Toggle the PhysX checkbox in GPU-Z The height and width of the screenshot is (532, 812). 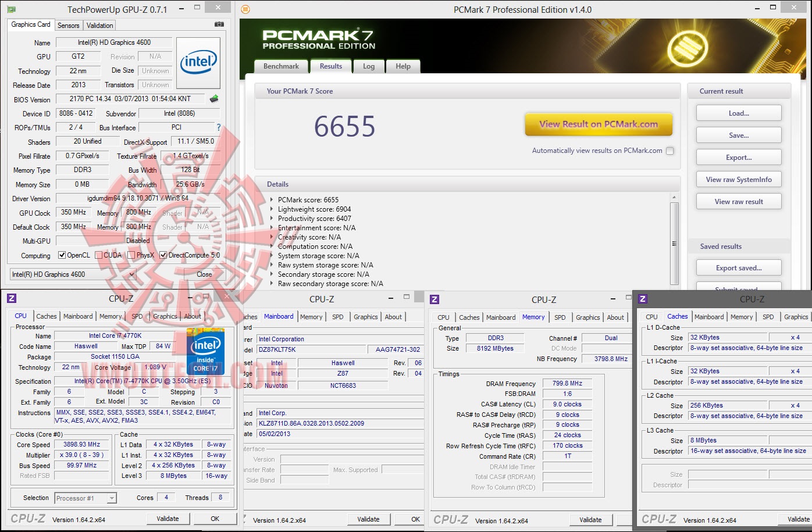(131, 255)
